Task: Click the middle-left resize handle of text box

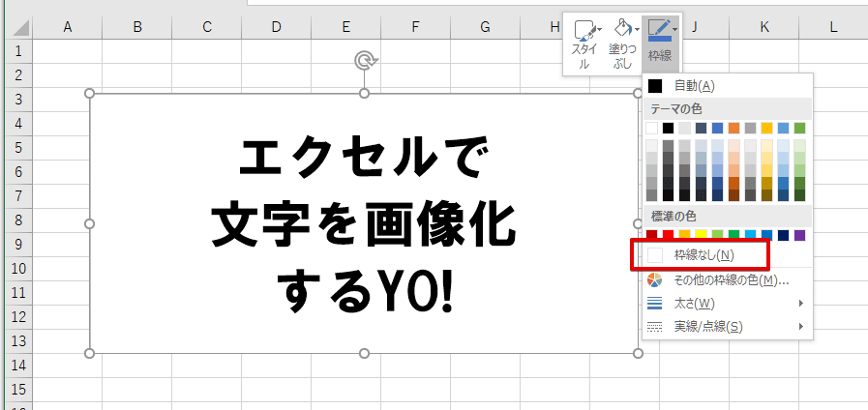Action: pyautogui.click(x=90, y=223)
